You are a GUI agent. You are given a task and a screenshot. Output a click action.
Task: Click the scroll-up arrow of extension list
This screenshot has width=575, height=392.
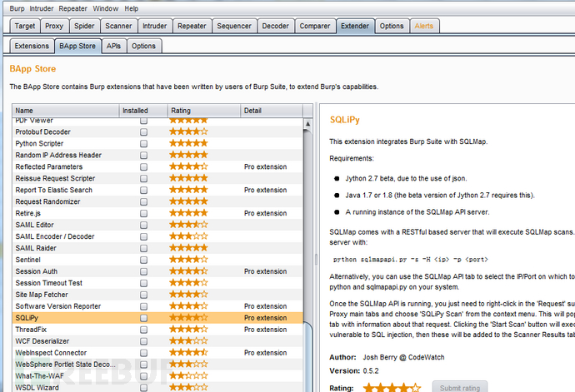[x=308, y=124]
